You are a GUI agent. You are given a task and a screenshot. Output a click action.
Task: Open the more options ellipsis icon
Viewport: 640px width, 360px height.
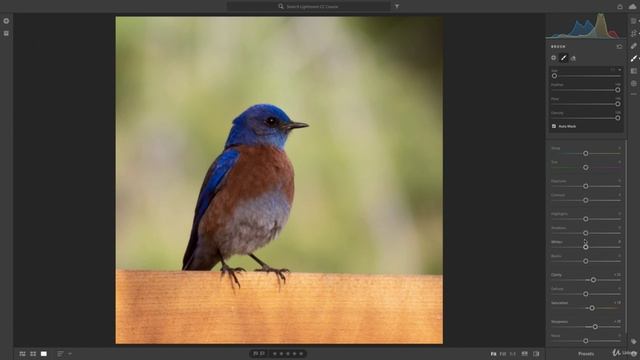pyautogui.click(x=633, y=94)
